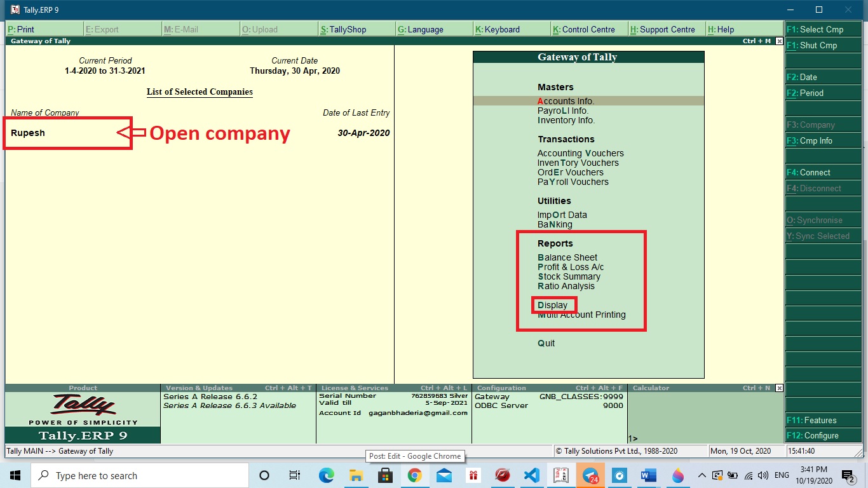Click the F1 Select Cmp button

point(823,29)
